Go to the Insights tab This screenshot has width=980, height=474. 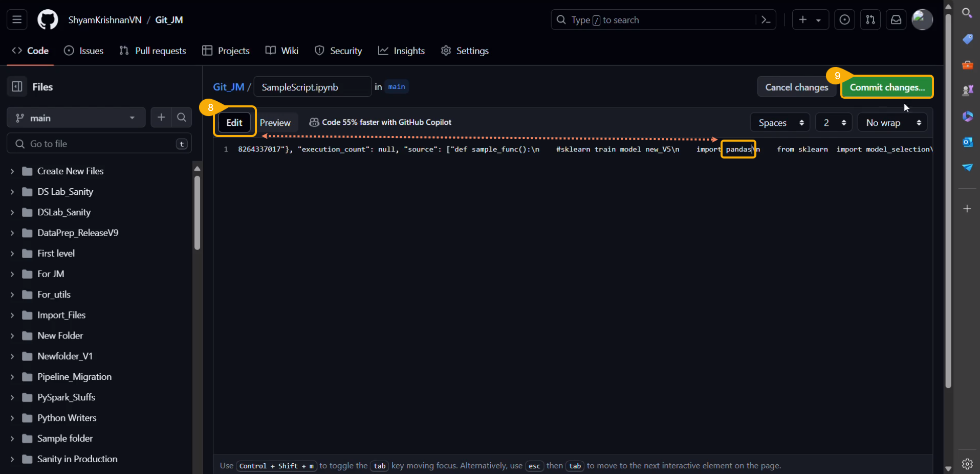pyautogui.click(x=402, y=51)
